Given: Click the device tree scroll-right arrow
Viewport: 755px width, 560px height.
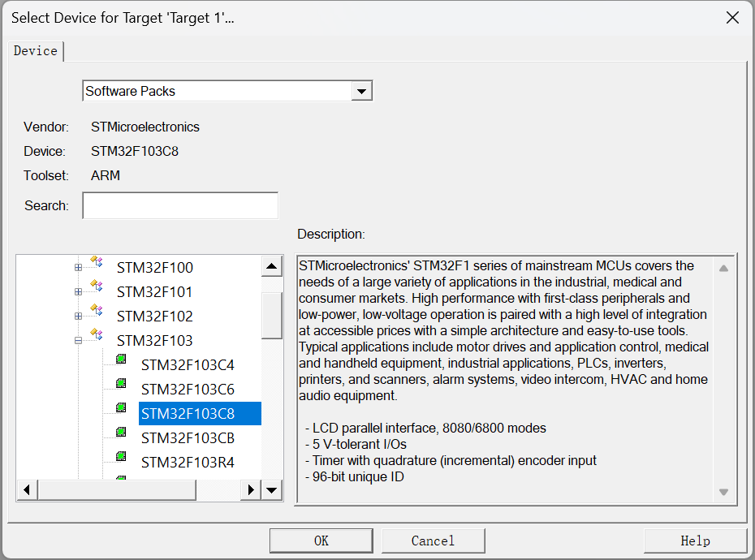Looking at the screenshot, I should point(251,490).
